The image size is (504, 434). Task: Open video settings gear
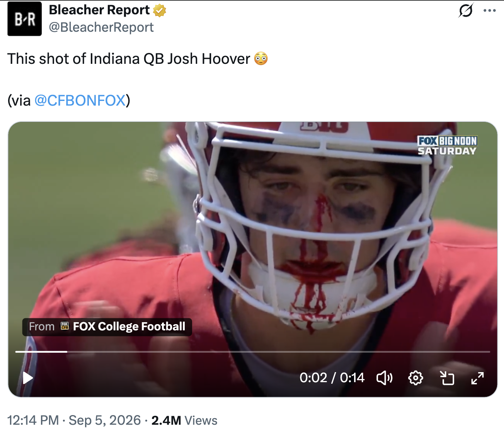[415, 378]
